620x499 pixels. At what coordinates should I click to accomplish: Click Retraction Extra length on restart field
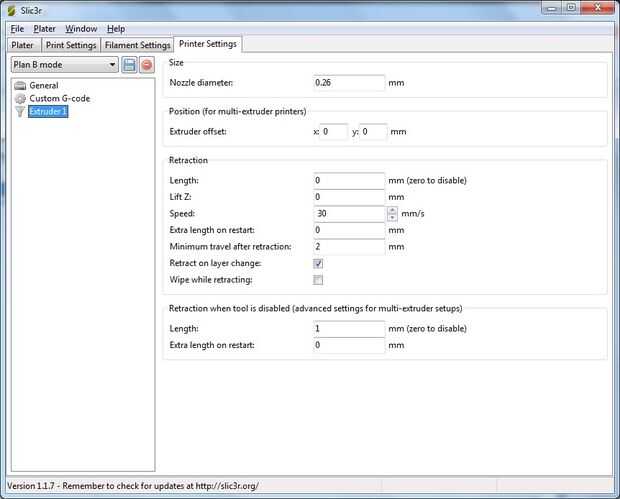tap(349, 230)
